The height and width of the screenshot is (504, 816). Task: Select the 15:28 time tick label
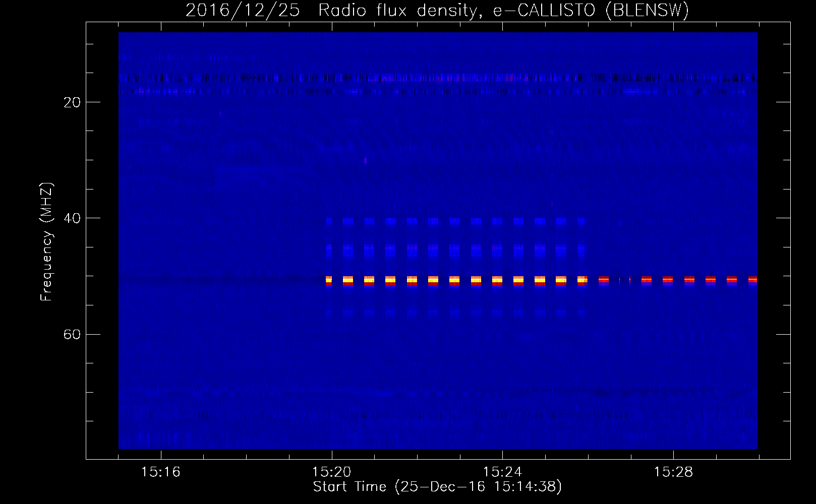coord(674,472)
